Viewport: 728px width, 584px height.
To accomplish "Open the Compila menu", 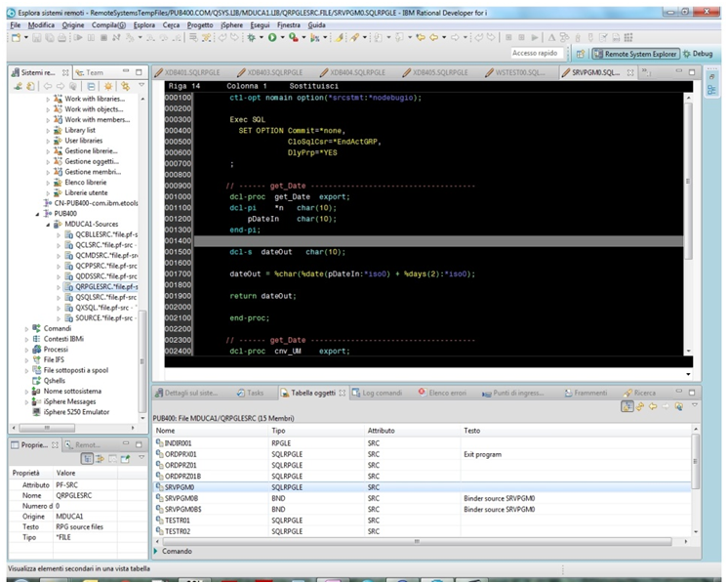I will 108,25.
